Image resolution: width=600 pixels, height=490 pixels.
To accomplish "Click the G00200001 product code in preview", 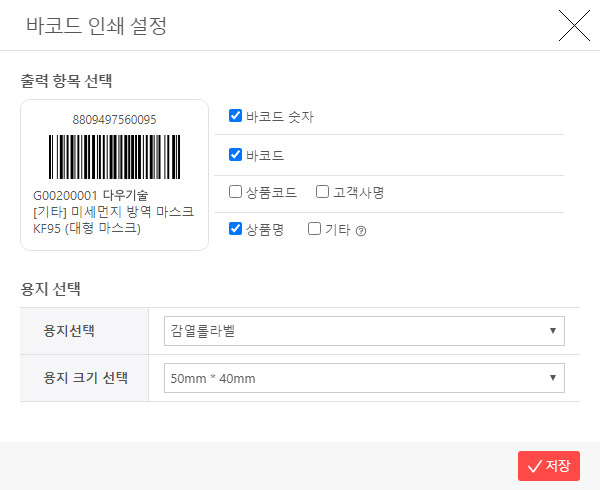I will pyautogui.click(x=65, y=196).
